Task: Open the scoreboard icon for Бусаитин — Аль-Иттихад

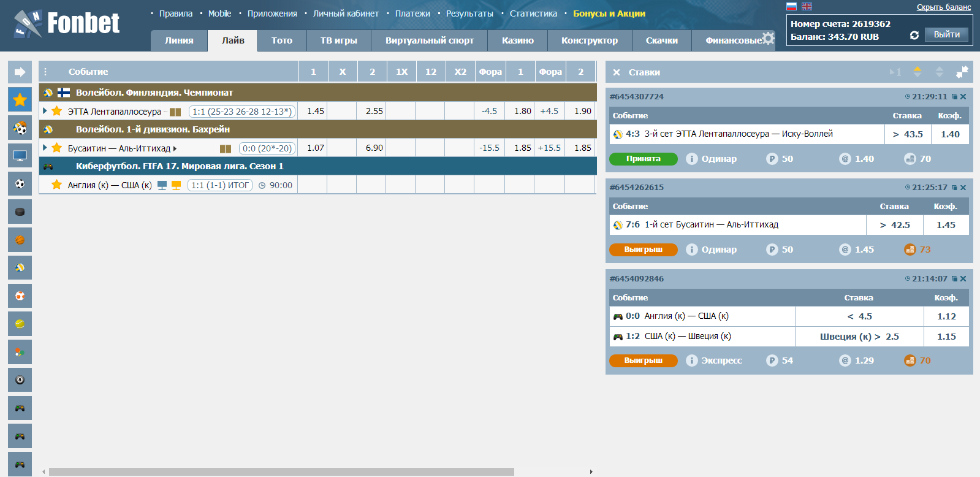Action: (x=226, y=148)
